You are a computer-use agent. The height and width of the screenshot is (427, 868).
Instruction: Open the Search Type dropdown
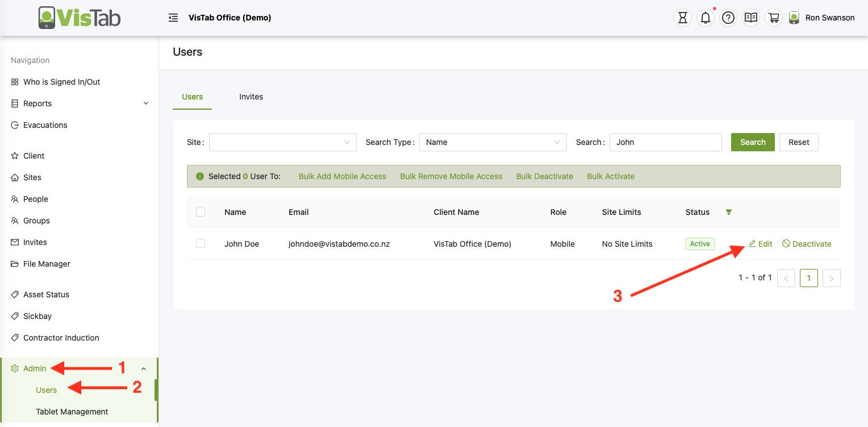[x=493, y=142]
